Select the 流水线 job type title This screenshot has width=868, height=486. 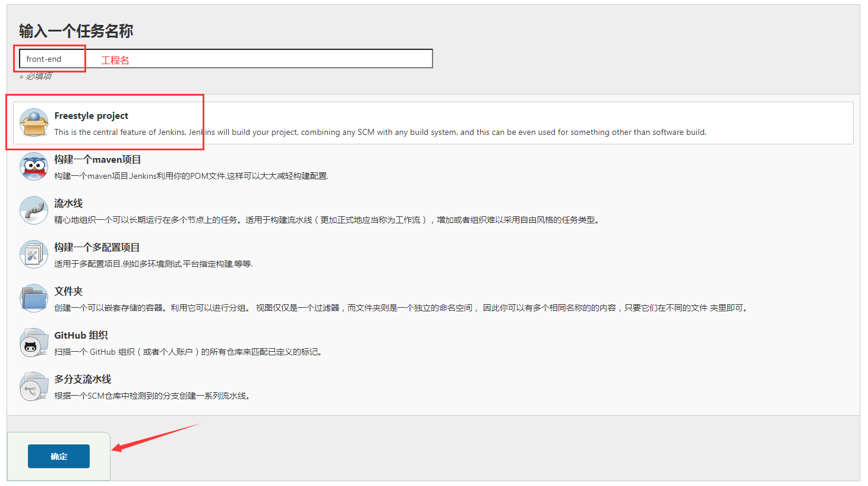68,204
